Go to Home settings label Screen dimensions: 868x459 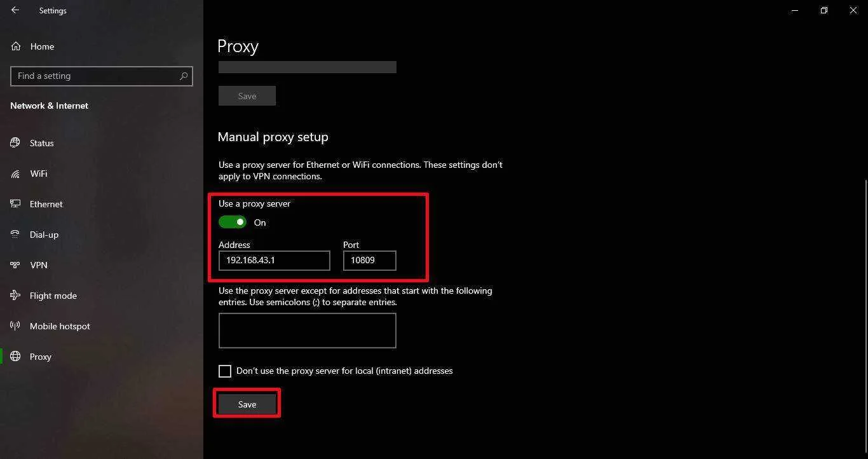(42, 46)
